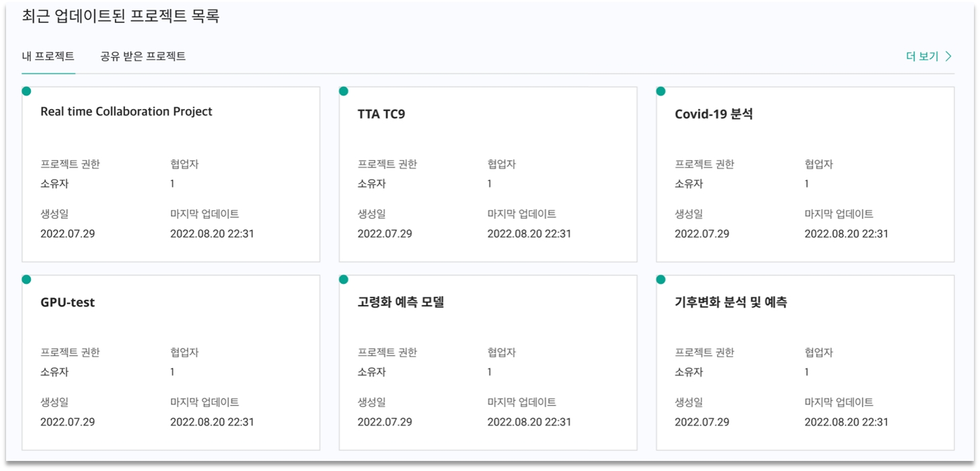Click the chevron arrow beside 더 보기
The width and height of the screenshot is (980, 471).
(x=948, y=57)
